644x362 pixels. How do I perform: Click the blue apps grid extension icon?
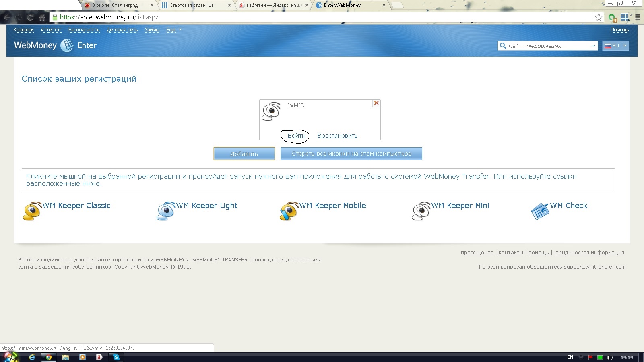pos(625,17)
